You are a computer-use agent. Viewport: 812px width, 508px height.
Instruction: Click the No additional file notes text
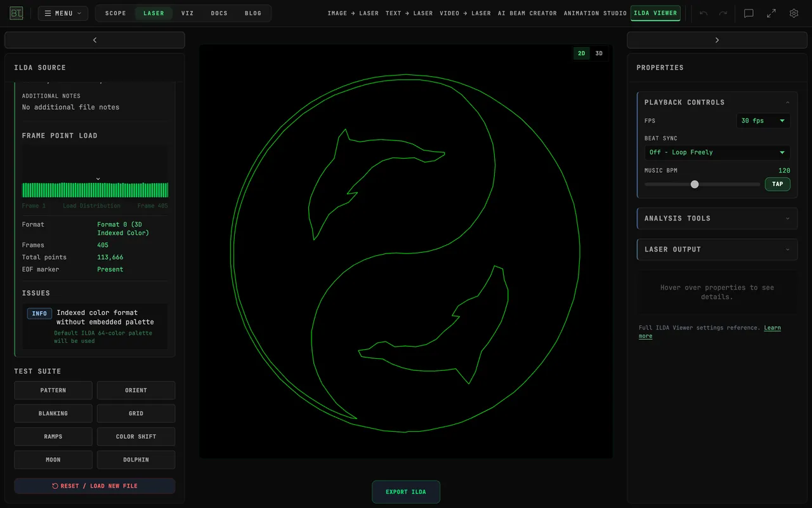coord(70,107)
